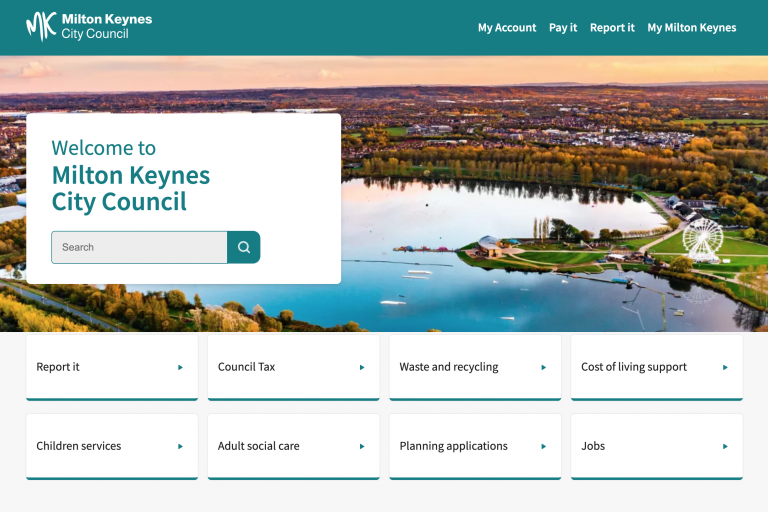Screen dimensions: 768x512
Task: Click arrow icon beside Cost of living support
Action: click(x=725, y=367)
